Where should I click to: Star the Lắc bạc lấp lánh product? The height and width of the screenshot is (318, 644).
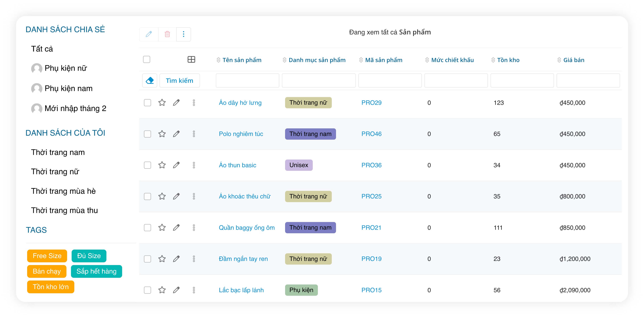coord(162,290)
